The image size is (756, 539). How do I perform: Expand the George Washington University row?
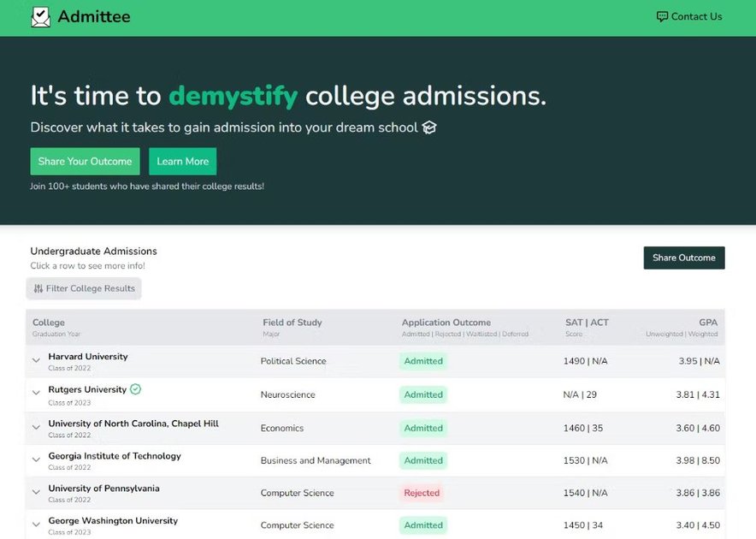pos(35,524)
